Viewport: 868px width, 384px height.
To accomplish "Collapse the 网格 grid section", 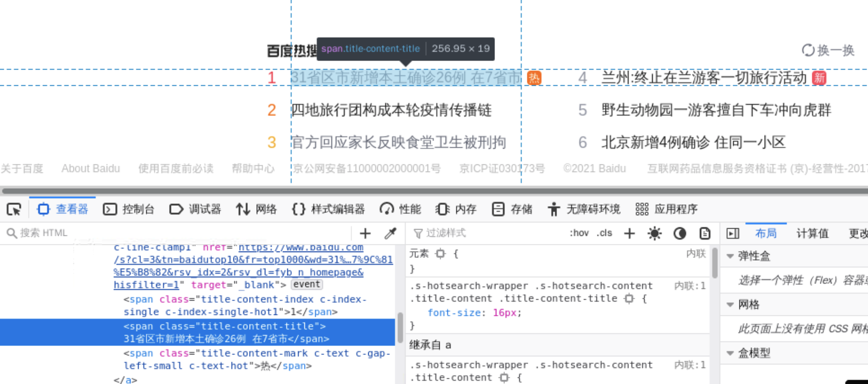I will click(730, 305).
